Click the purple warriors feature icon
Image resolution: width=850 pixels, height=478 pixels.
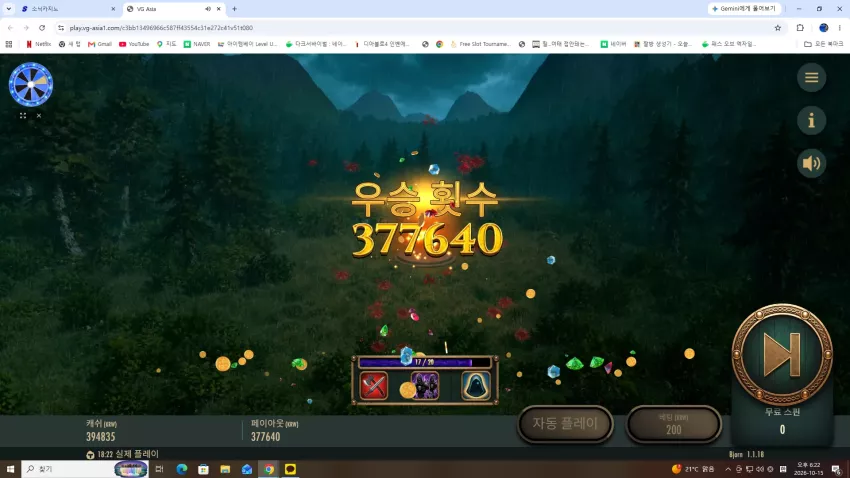(424, 385)
